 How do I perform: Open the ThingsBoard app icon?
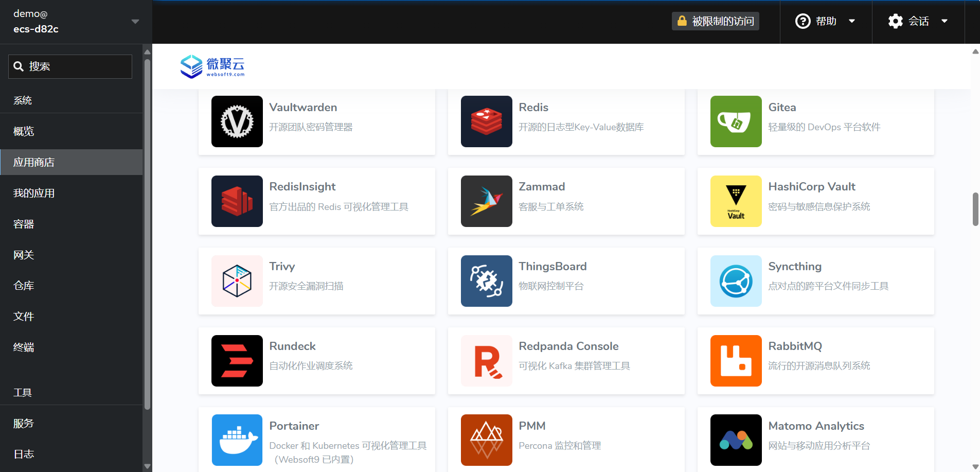tap(487, 281)
